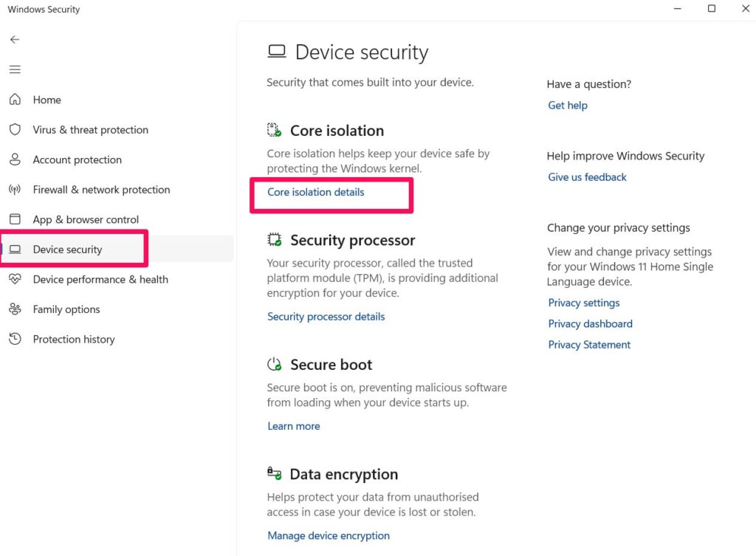Open Security processor details link
Screen dimensions: 756x556
(326, 317)
